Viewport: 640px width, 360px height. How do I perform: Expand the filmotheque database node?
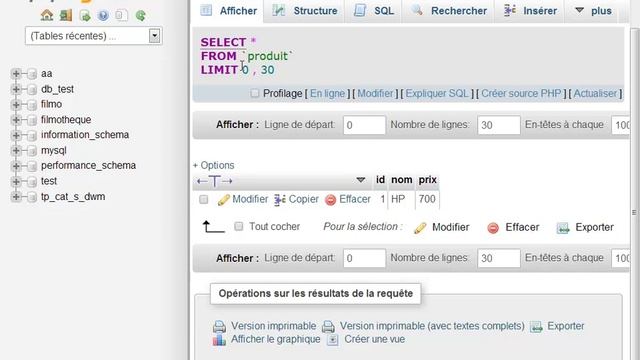coord(16,120)
